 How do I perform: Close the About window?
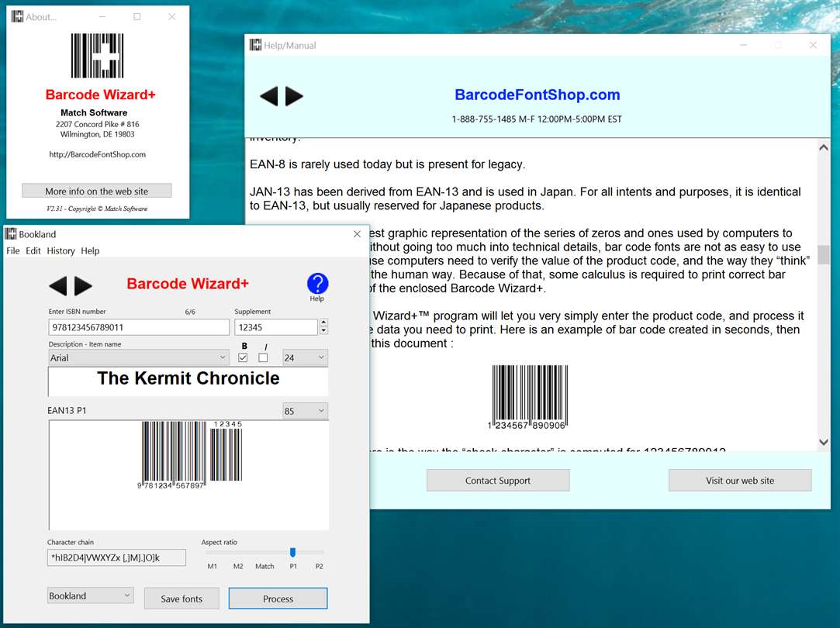pyautogui.click(x=172, y=16)
